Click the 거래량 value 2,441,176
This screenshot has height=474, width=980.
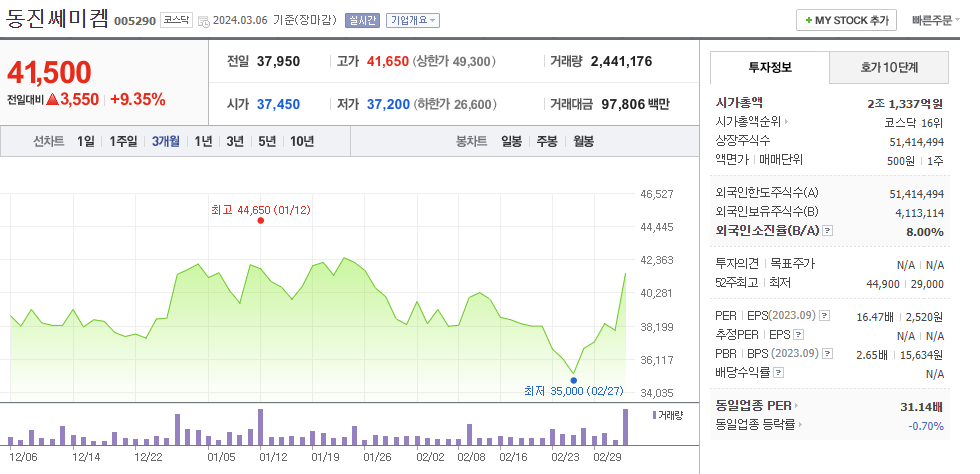point(621,61)
